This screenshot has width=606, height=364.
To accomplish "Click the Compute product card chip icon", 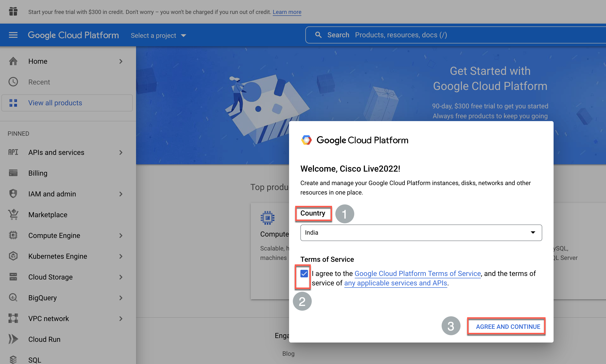I will point(267,218).
